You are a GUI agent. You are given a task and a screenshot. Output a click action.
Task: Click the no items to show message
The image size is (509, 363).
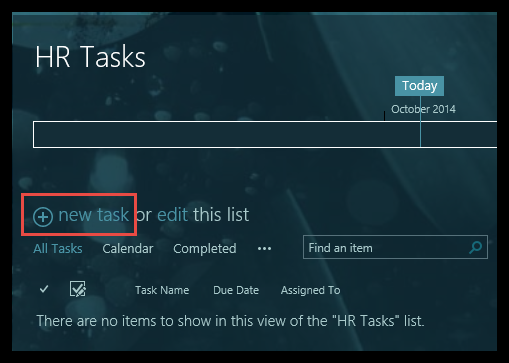click(x=230, y=321)
